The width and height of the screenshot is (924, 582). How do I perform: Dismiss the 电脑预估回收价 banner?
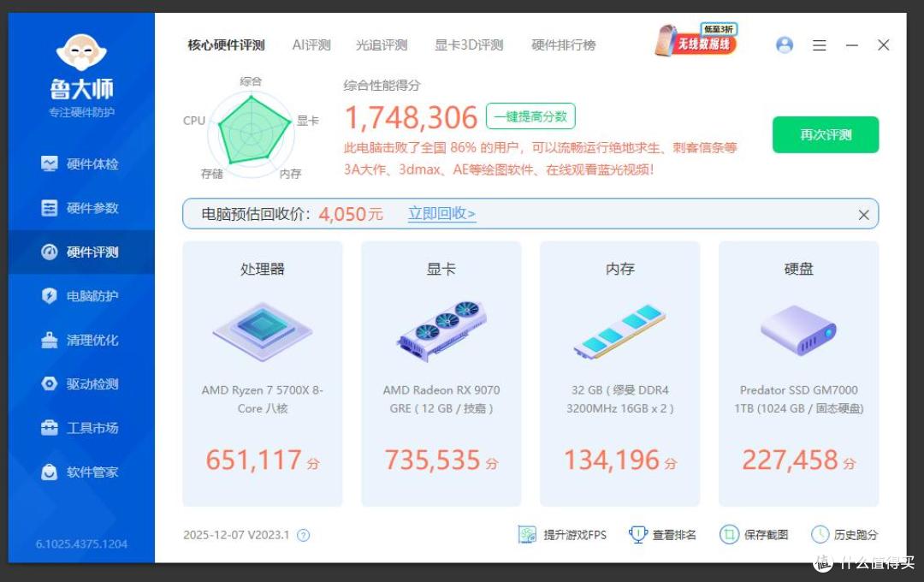tap(864, 215)
